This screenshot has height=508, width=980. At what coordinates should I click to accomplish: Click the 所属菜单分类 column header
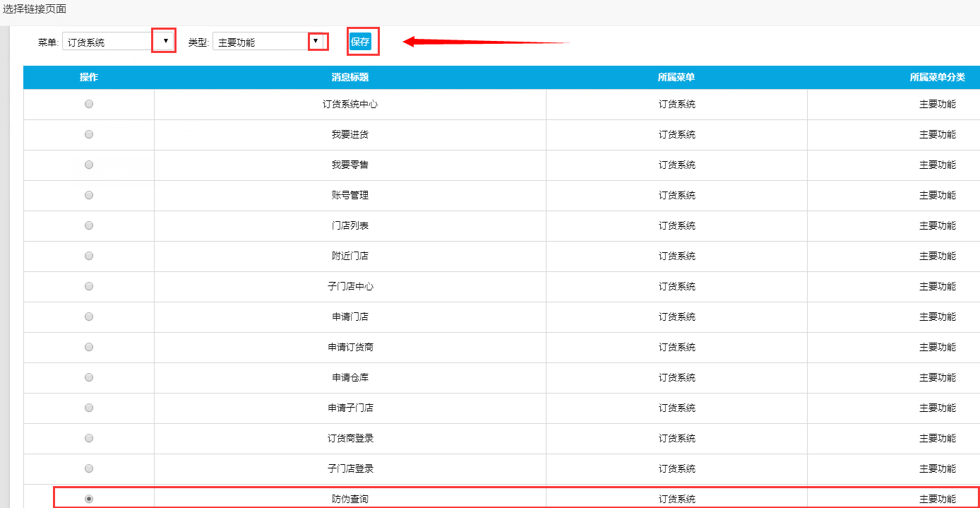pyautogui.click(x=937, y=77)
